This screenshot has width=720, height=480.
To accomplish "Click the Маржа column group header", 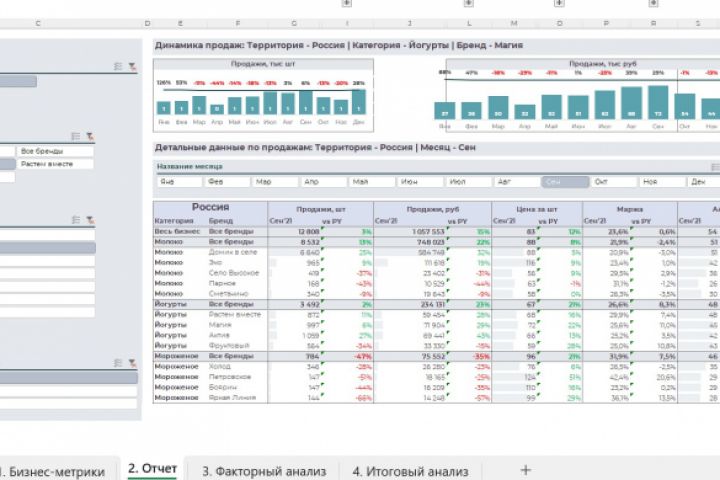I will (x=630, y=209).
